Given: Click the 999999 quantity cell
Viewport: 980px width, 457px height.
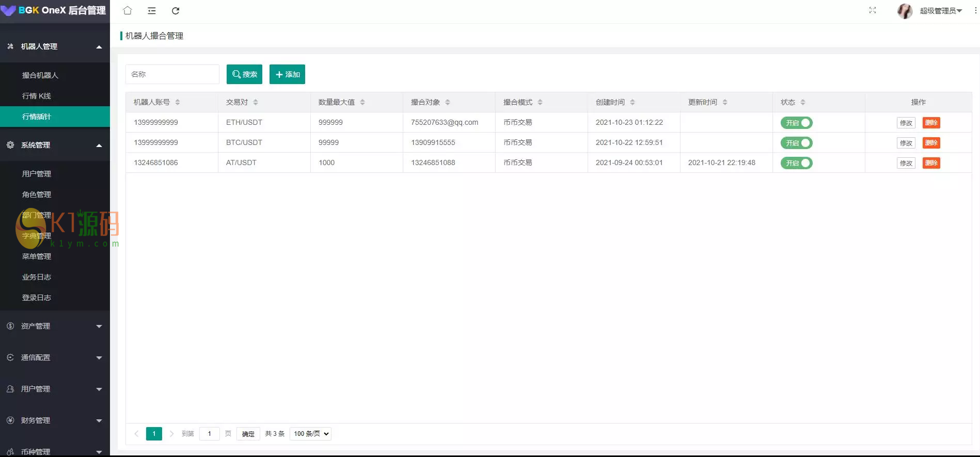Looking at the screenshot, I should coord(330,122).
